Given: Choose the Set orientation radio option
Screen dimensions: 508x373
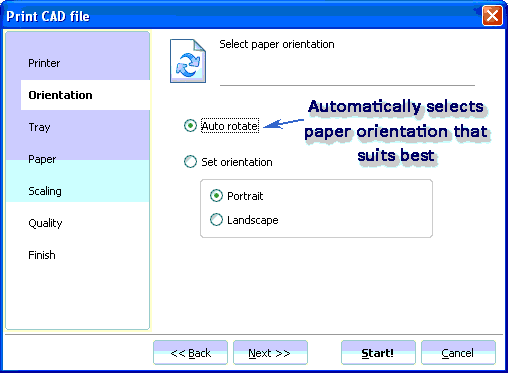Looking at the screenshot, I should pos(190,162).
